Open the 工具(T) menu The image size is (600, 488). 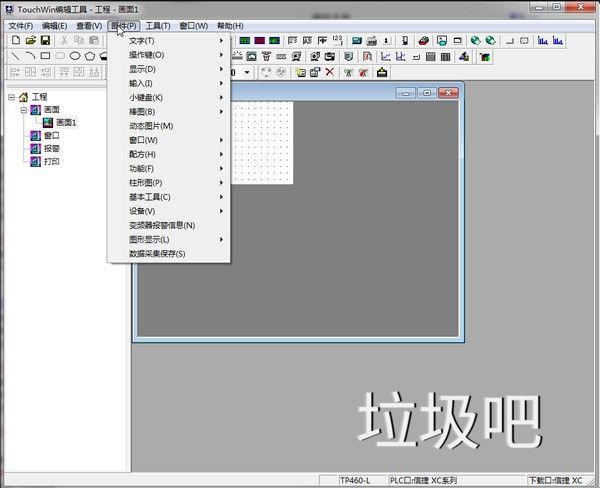coord(158,26)
